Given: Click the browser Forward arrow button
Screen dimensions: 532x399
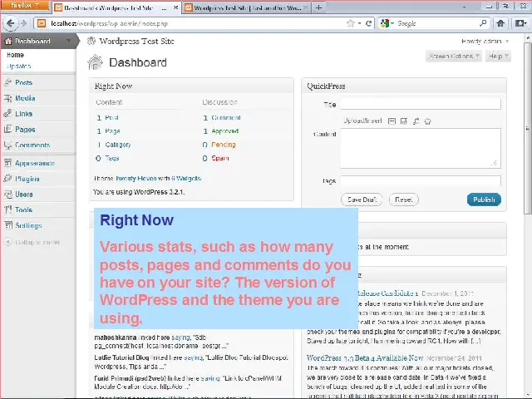Looking at the screenshot, I should click(24, 23).
